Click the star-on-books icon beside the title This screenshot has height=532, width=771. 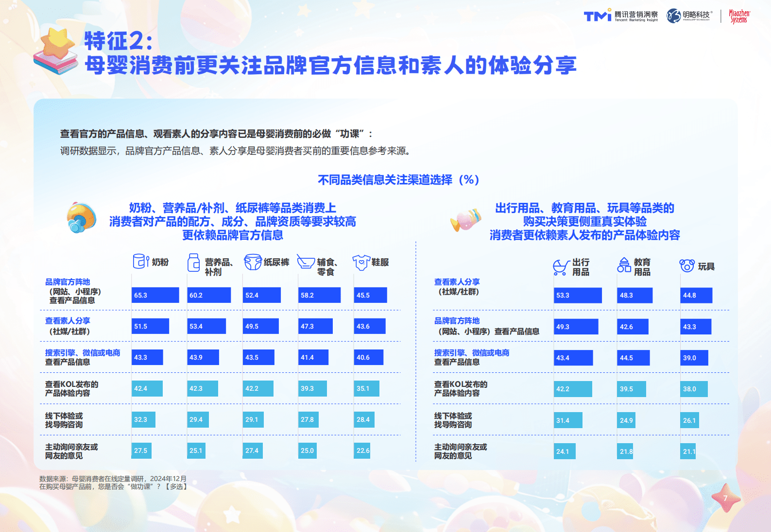(56, 50)
